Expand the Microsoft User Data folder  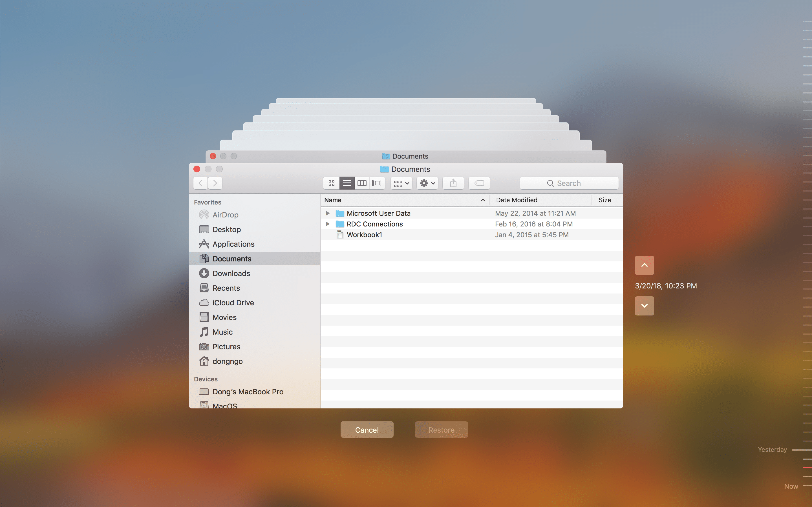pyautogui.click(x=328, y=213)
